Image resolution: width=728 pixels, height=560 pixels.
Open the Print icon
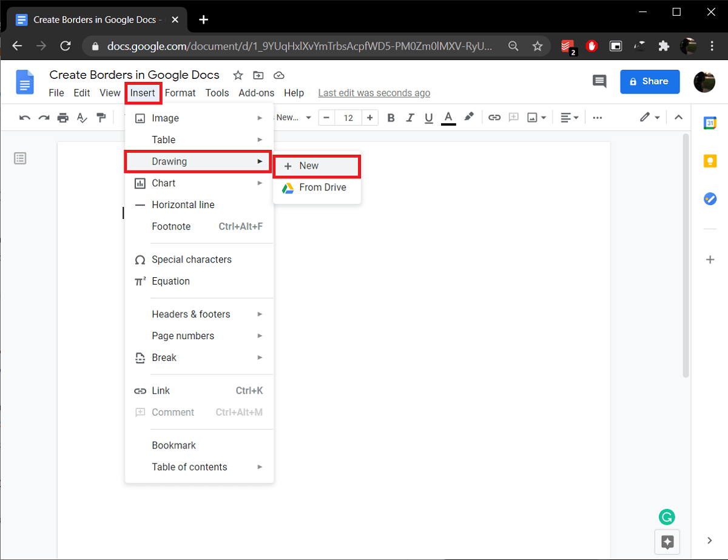62,117
